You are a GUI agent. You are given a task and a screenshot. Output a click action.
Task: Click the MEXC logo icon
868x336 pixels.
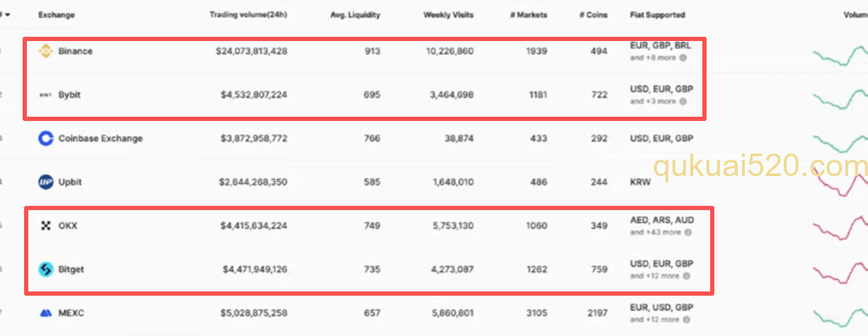45,313
